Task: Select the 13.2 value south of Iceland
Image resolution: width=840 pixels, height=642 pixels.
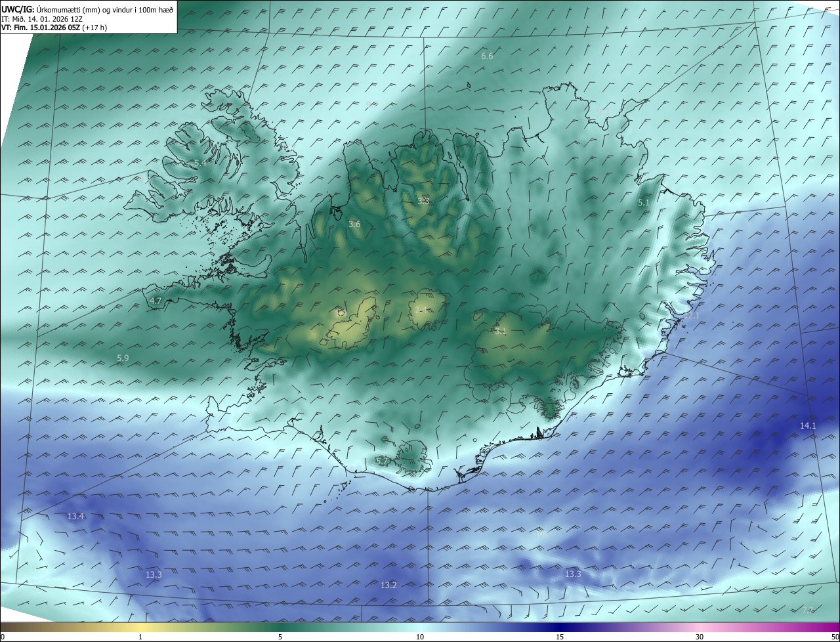Action: coord(388,585)
